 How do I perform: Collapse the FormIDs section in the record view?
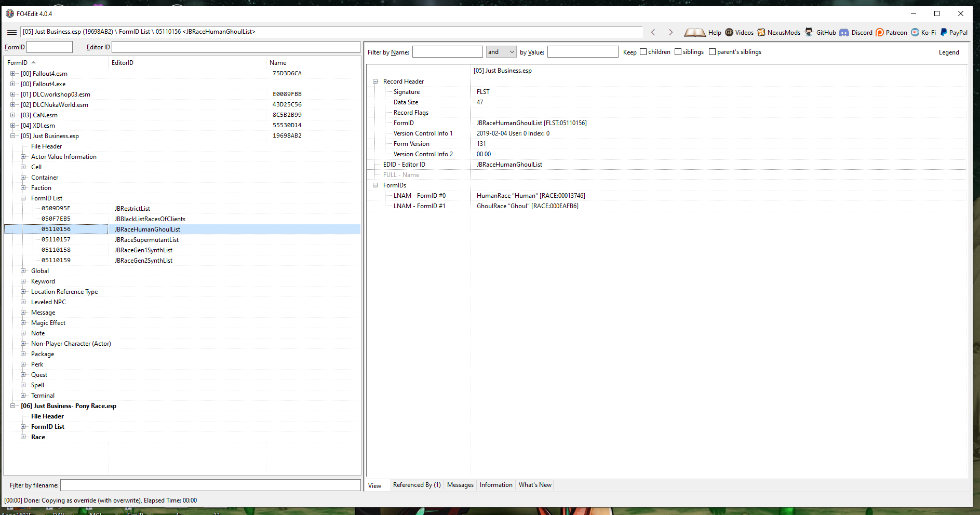(375, 185)
